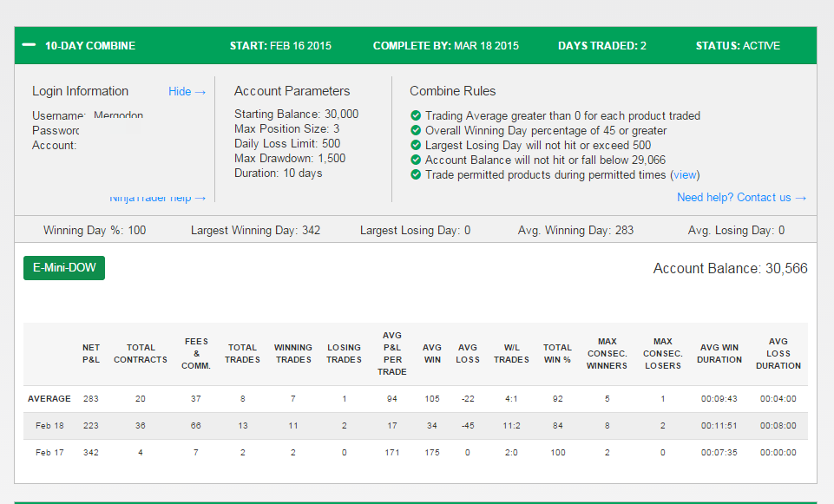Select the Feb 17 row label
Image resolution: width=834 pixels, height=504 pixels.
(x=49, y=453)
